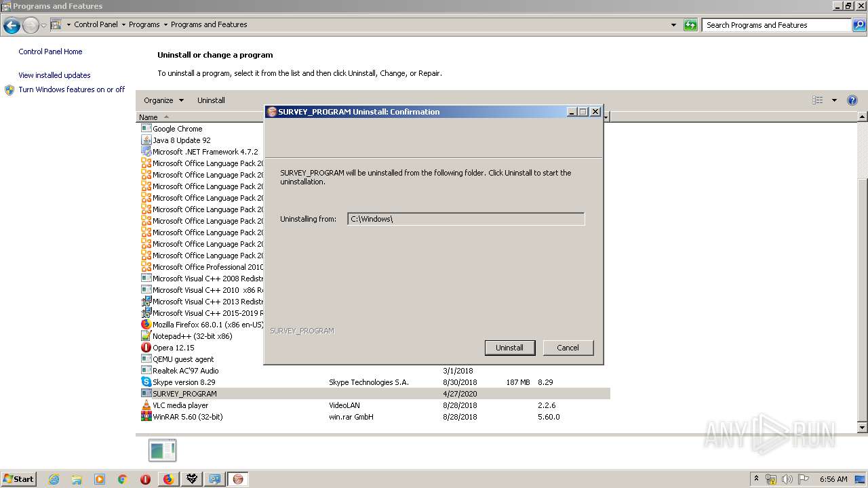The width and height of the screenshot is (868, 488).
Task: Click the Opera icon in the program list
Action: pyautogui.click(x=146, y=348)
